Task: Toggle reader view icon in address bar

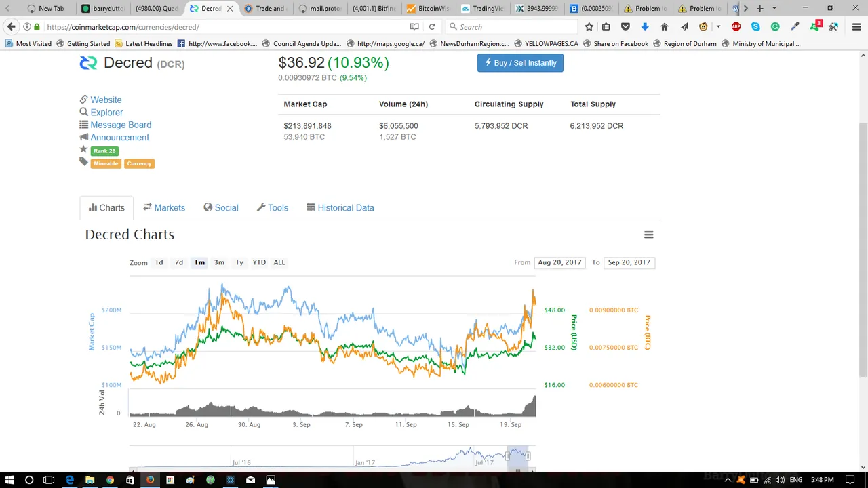Action: tap(414, 27)
